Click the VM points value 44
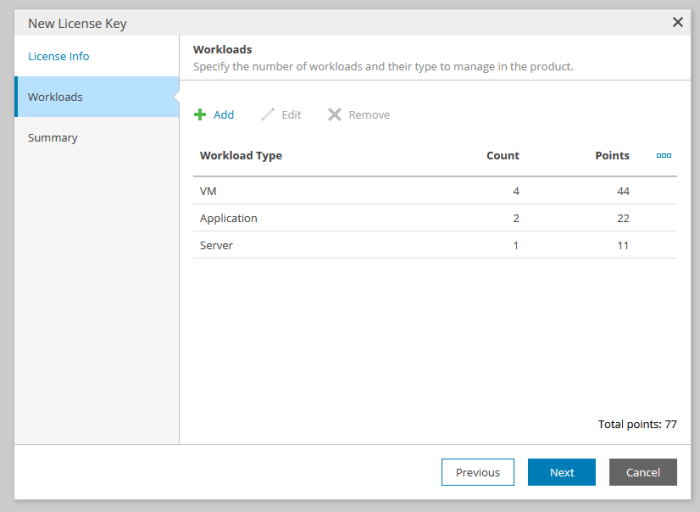 (623, 191)
